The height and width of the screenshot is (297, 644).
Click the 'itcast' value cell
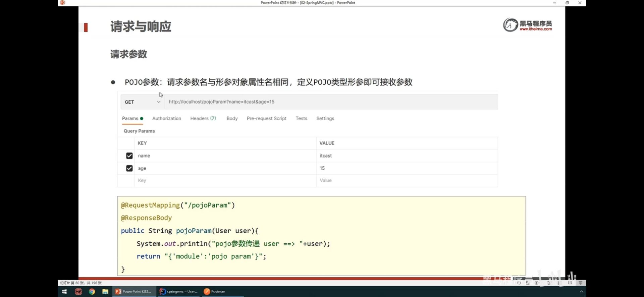407,156
